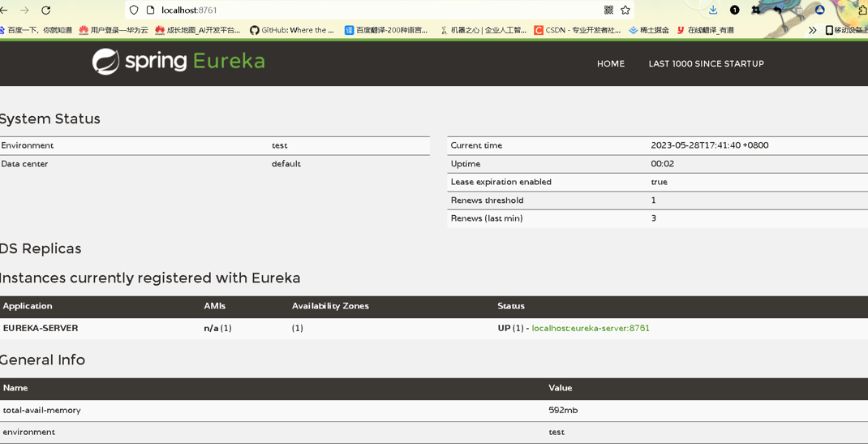
Task: Click the page info icon beside localhost
Action: (149, 10)
